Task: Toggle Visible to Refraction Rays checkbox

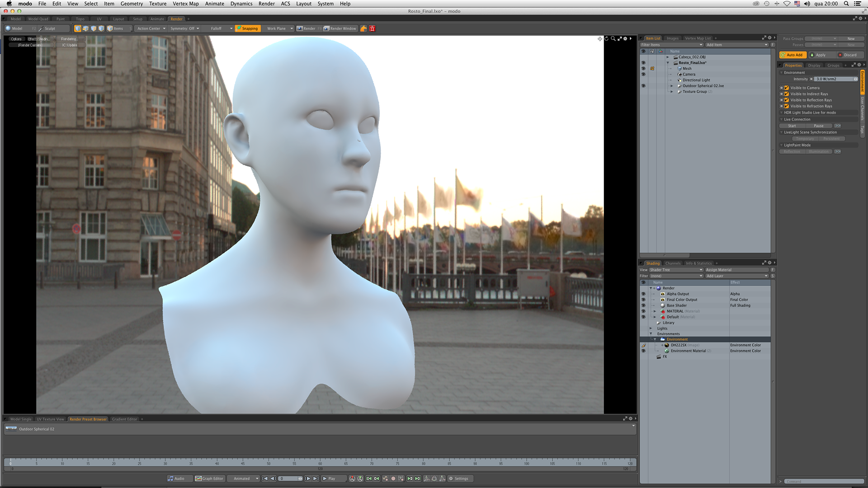Action: coord(787,106)
